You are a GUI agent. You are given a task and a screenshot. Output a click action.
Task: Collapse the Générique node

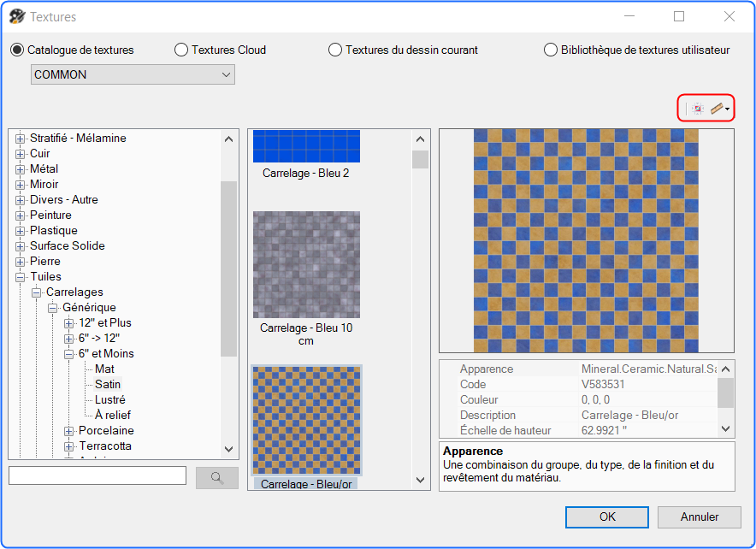pos(52,308)
